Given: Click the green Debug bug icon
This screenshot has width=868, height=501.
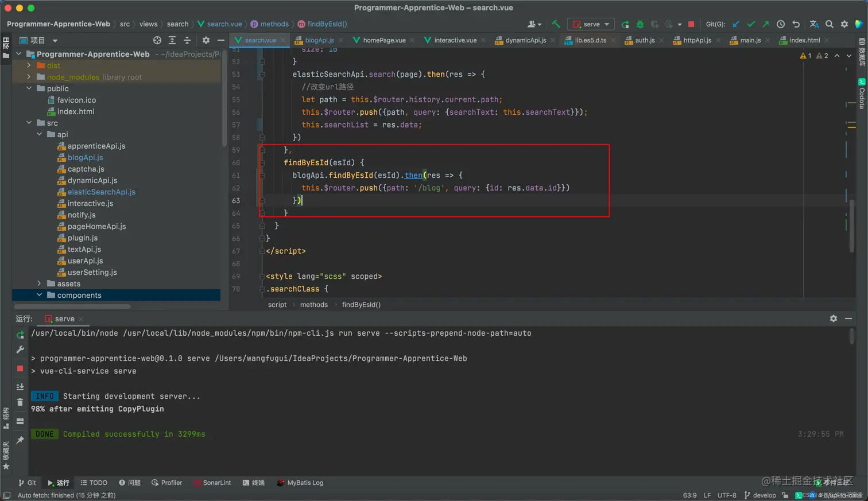Looking at the screenshot, I should pyautogui.click(x=640, y=24).
